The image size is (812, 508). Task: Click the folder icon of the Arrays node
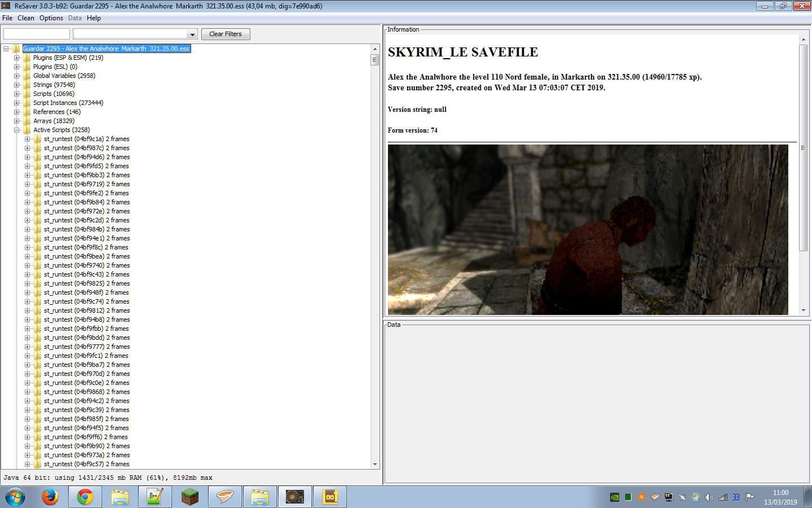(27, 121)
